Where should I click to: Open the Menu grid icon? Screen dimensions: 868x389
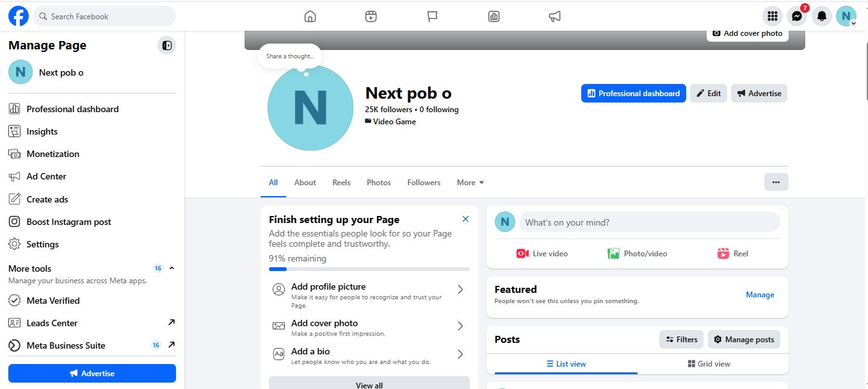click(773, 16)
